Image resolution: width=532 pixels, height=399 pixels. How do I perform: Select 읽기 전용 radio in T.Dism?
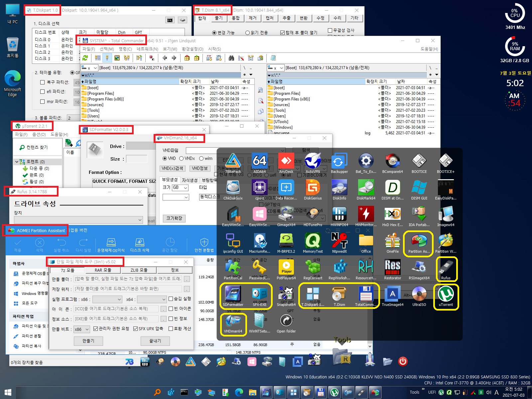(x=247, y=33)
